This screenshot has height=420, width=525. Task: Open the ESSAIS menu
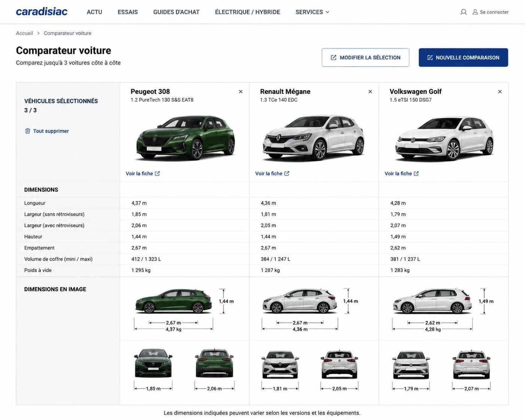tap(128, 12)
